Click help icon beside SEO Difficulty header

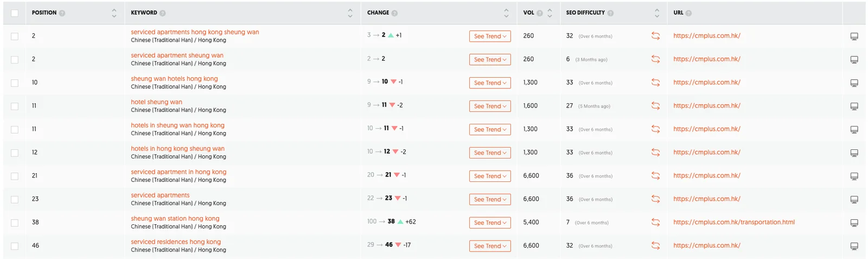[610, 13]
